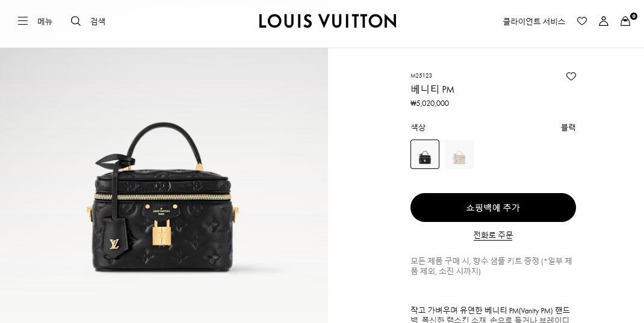Open the header wishlist heart icon
This screenshot has height=323, width=644.
(582, 21)
